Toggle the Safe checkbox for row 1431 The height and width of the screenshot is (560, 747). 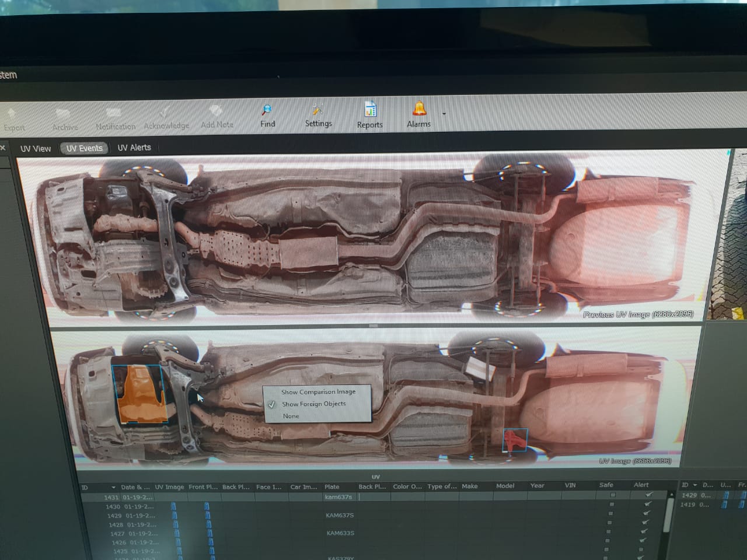tap(612, 495)
